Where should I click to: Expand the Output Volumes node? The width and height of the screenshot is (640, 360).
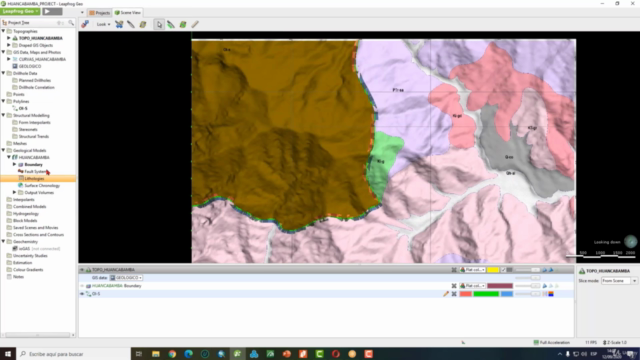pyautogui.click(x=14, y=192)
